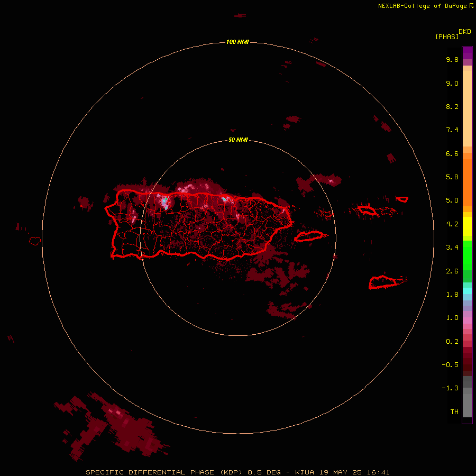Image resolution: width=476 pixels, height=476 pixels.
Task: Click the 8.2 scale value
Action: (452, 106)
